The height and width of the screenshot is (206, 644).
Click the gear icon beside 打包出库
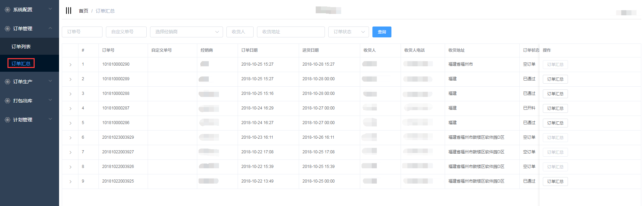click(x=7, y=101)
